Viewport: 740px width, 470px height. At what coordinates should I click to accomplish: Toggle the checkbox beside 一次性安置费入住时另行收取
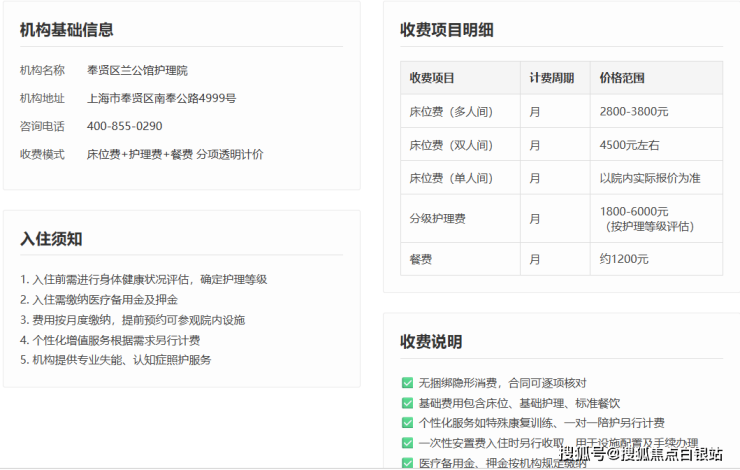(x=407, y=443)
